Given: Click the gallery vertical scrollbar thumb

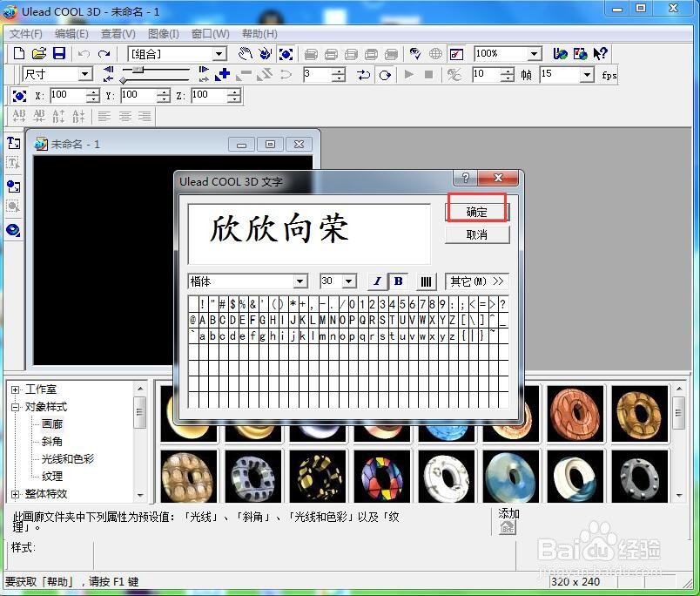Looking at the screenshot, I should 678,412.
